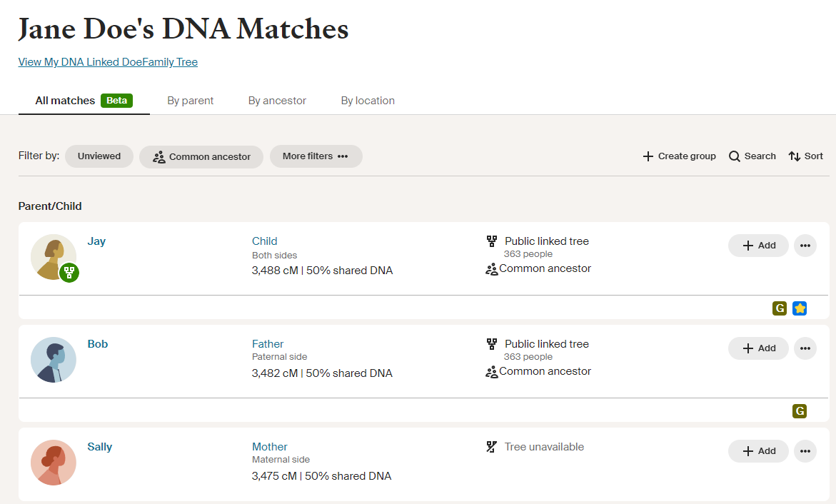Add Sally to a group
836x504 pixels.
pos(758,451)
